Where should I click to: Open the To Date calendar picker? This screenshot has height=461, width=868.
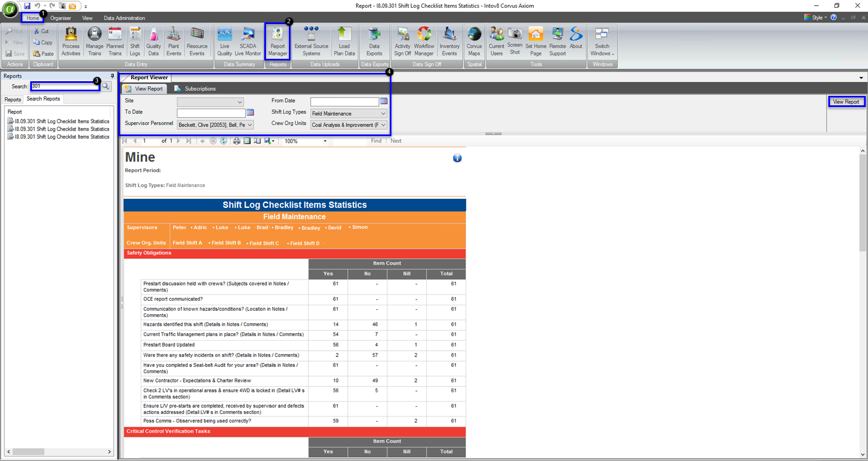[250, 113]
